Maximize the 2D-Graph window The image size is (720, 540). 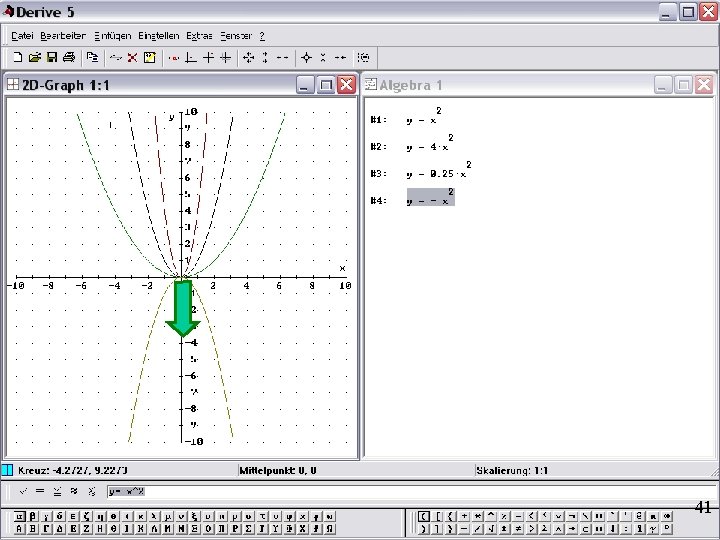326,85
